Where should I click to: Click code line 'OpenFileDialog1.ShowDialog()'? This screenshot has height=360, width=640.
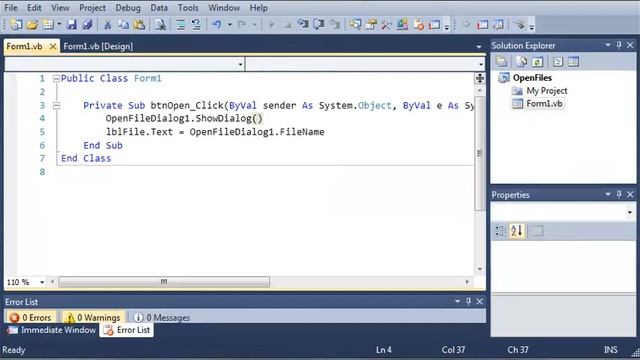tap(184, 118)
